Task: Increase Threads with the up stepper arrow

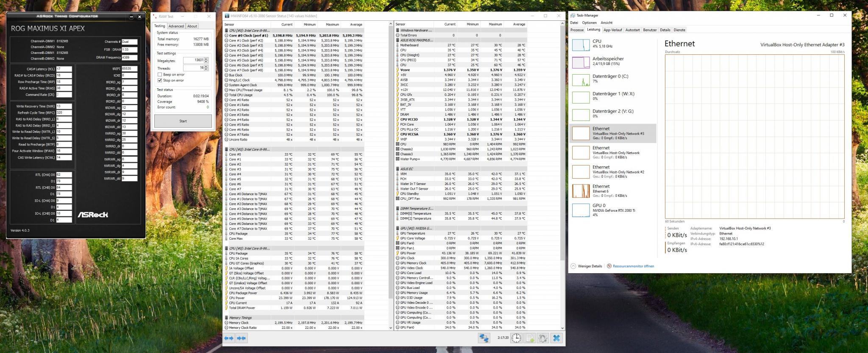Action: (x=206, y=66)
